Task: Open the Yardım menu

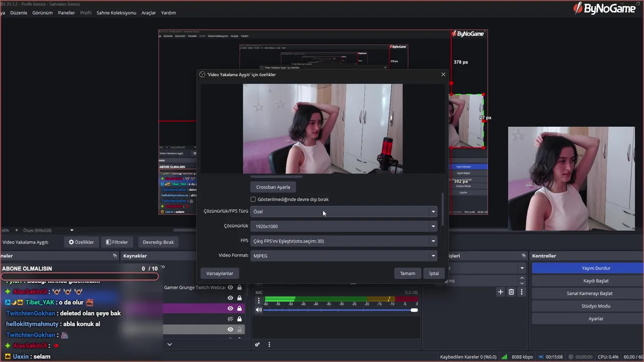Action: pyautogui.click(x=169, y=13)
